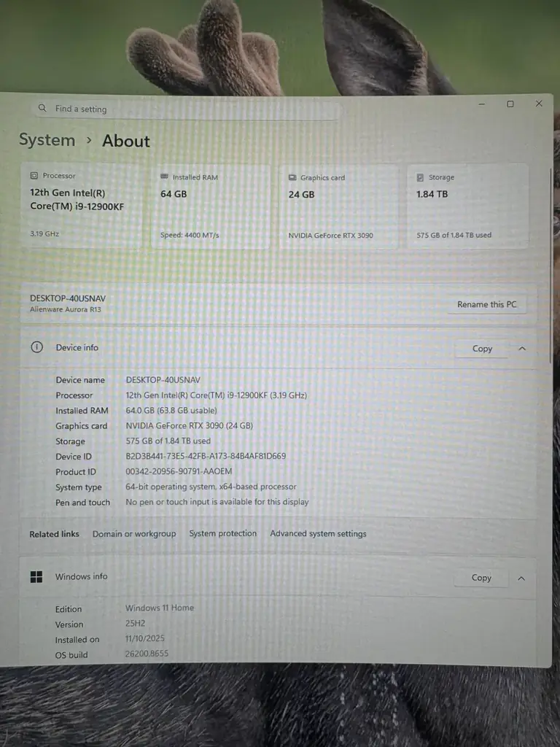Open the Graphics card 24 GB card
Viewport: 560px width, 747px height.
pyautogui.click(x=338, y=206)
